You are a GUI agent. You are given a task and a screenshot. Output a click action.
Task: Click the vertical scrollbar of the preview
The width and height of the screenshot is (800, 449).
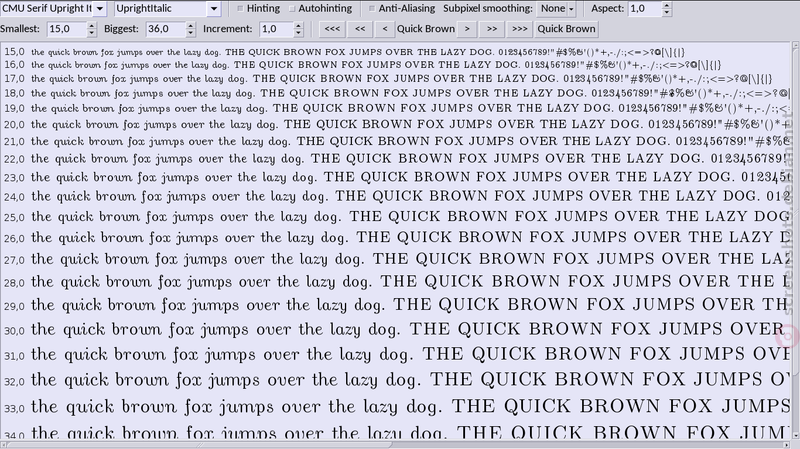click(x=795, y=241)
